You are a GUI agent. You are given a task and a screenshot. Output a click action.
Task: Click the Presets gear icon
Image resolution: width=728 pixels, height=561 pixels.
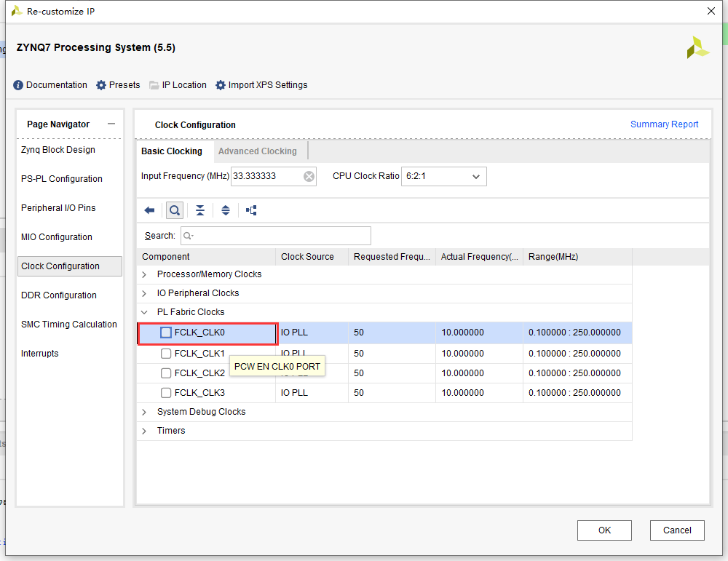click(101, 85)
